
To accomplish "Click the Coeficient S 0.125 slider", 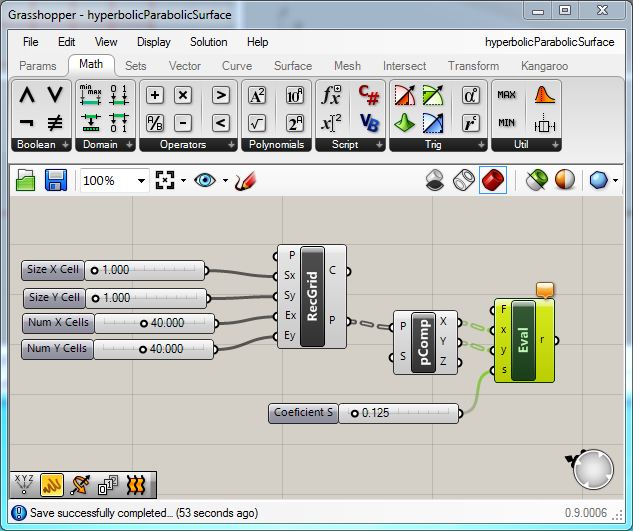I will (399, 413).
